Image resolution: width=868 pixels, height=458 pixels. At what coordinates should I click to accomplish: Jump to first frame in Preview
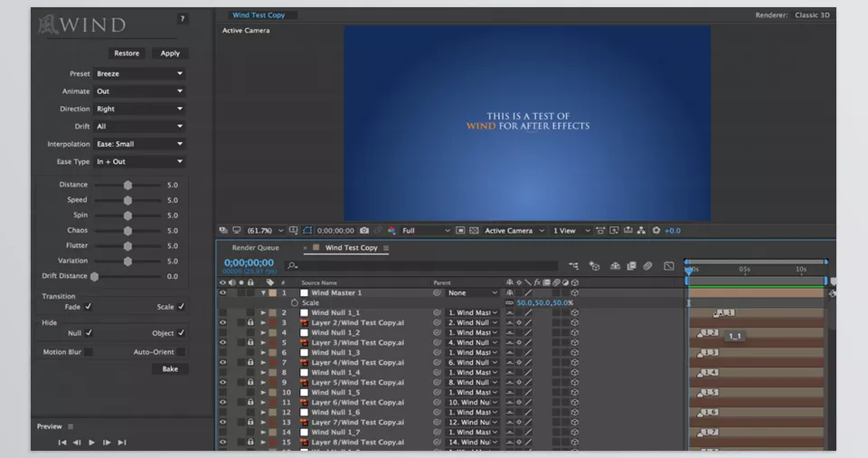click(x=62, y=443)
